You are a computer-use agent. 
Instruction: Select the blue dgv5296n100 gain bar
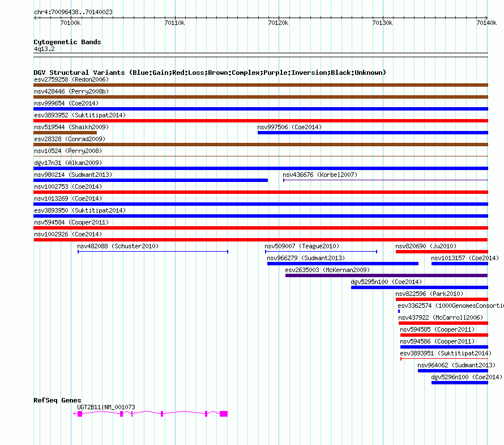tap(460, 383)
